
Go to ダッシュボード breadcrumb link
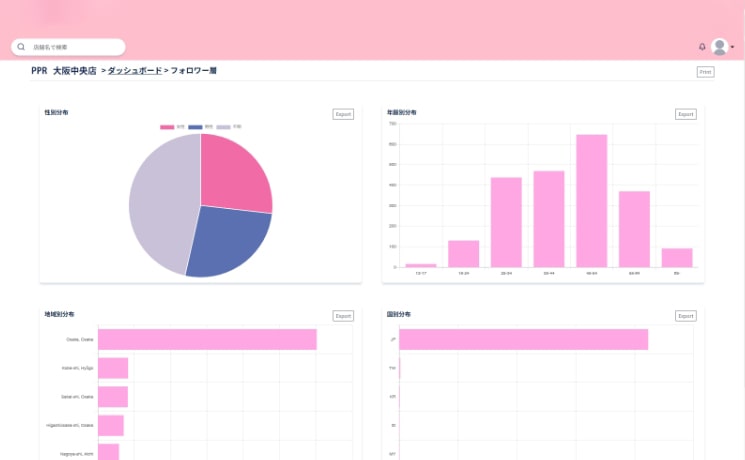coord(134,72)
